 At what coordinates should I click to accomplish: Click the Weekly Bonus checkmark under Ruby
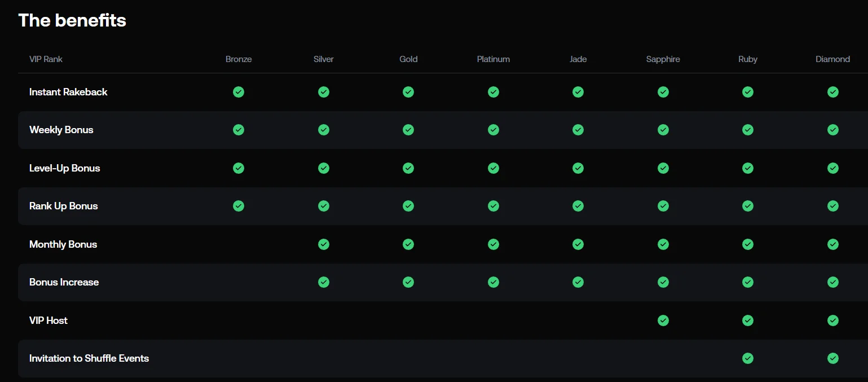tap(748, 130)
